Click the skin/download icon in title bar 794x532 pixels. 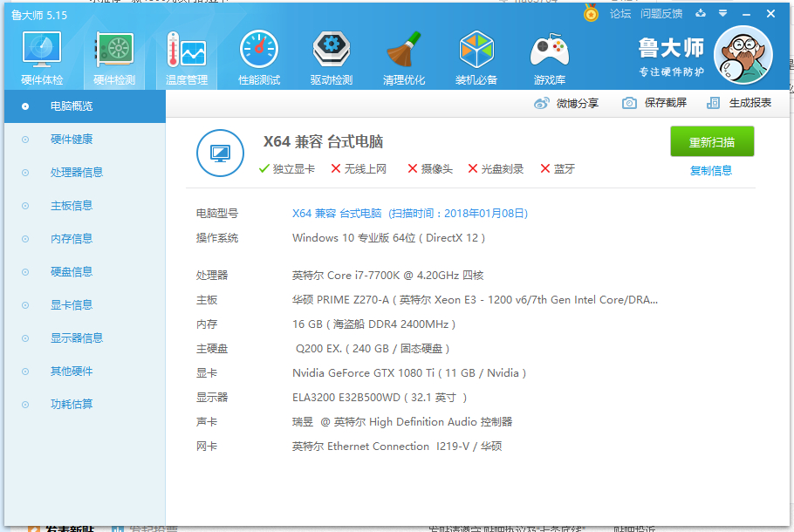(x=701, y=14)
